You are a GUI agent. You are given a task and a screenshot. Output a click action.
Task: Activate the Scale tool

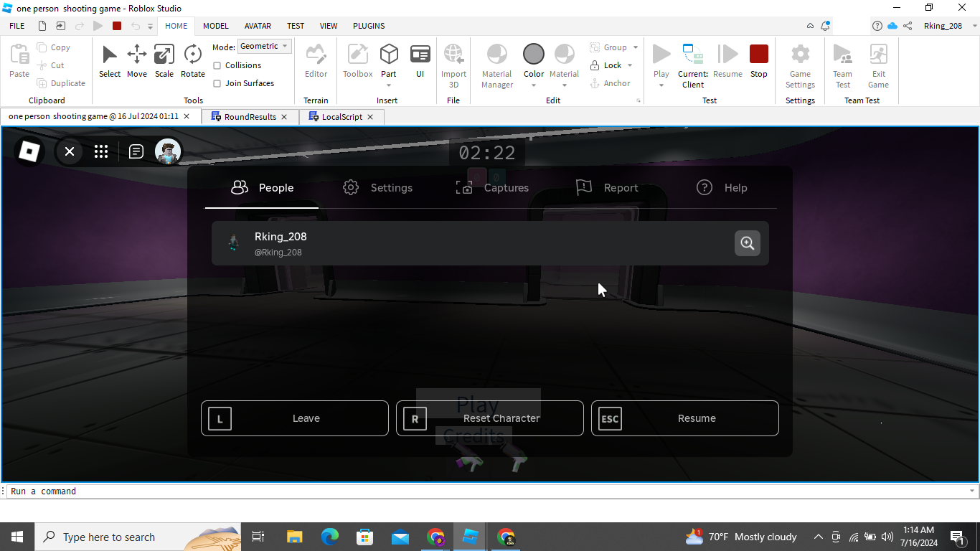[164, 61]
